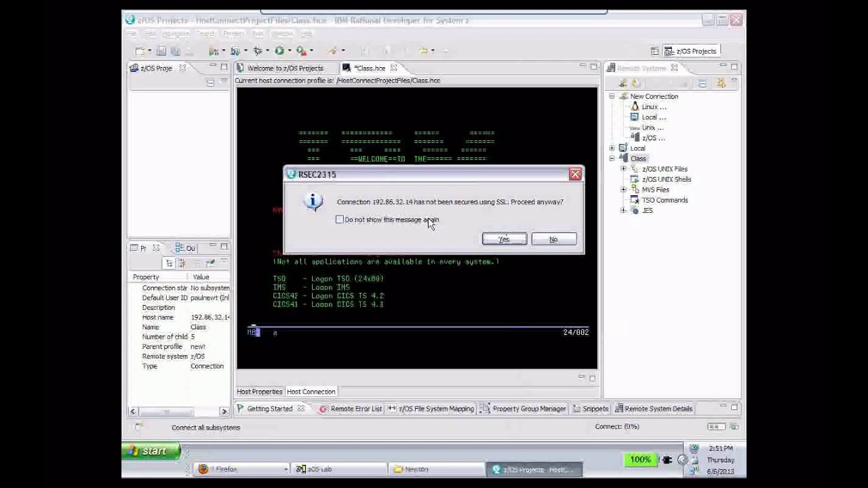Click Collapse All icon in Remote Systems
868x488 pixels.
(702, 83)
